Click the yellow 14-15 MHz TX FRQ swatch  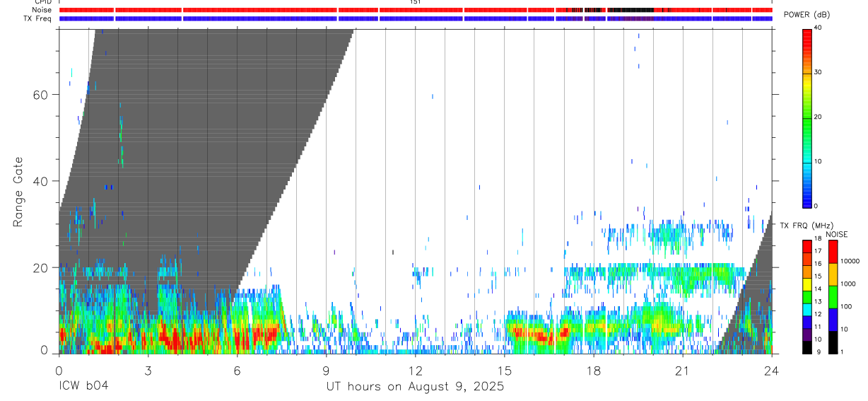(x=807, y=284)
